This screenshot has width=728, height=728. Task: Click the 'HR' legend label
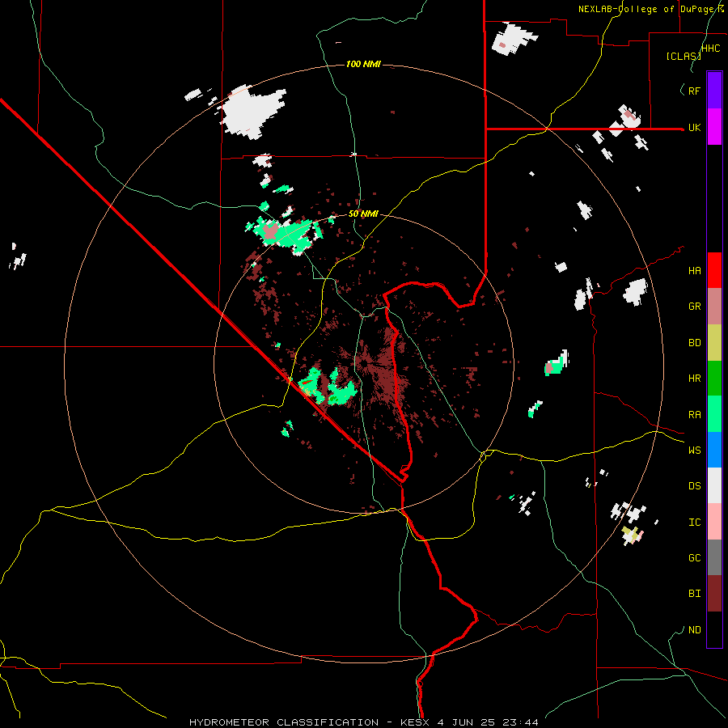[694, 379]
